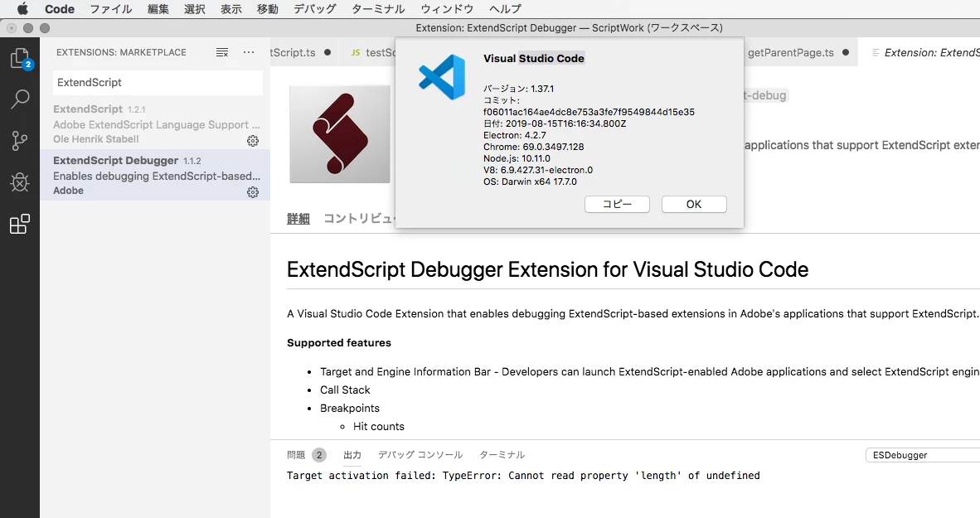Open the ESDebugger output channel dropdown

(x=923, y=455)
